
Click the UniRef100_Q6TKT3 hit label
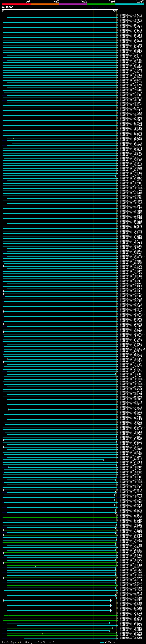pos(131,143)
